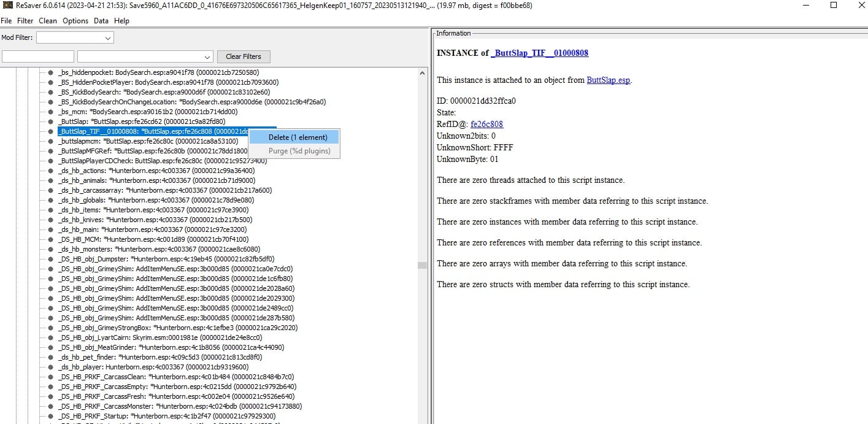Select the _DS_HB_obj_GrimeyStrongBox row
This screenshot has height=424, width=868.
178,328
